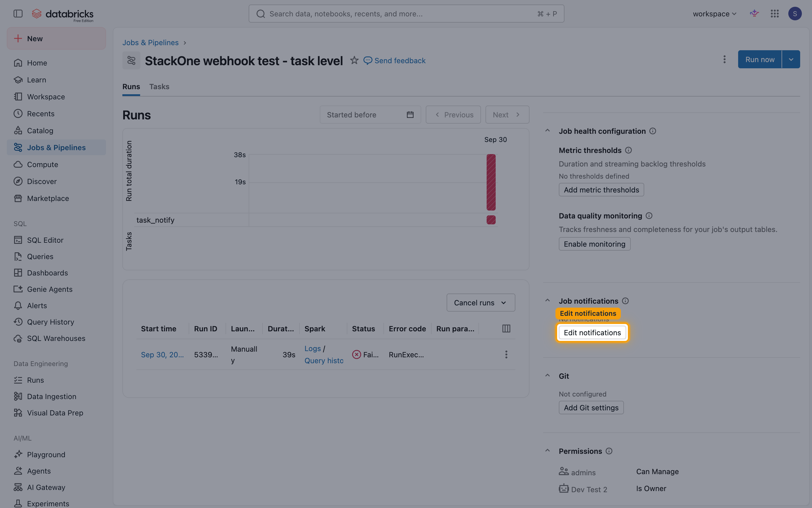Viewport: 812px width, 508px height.
Task: Open Marketplace in the sidebar
Action: (56, 198)
